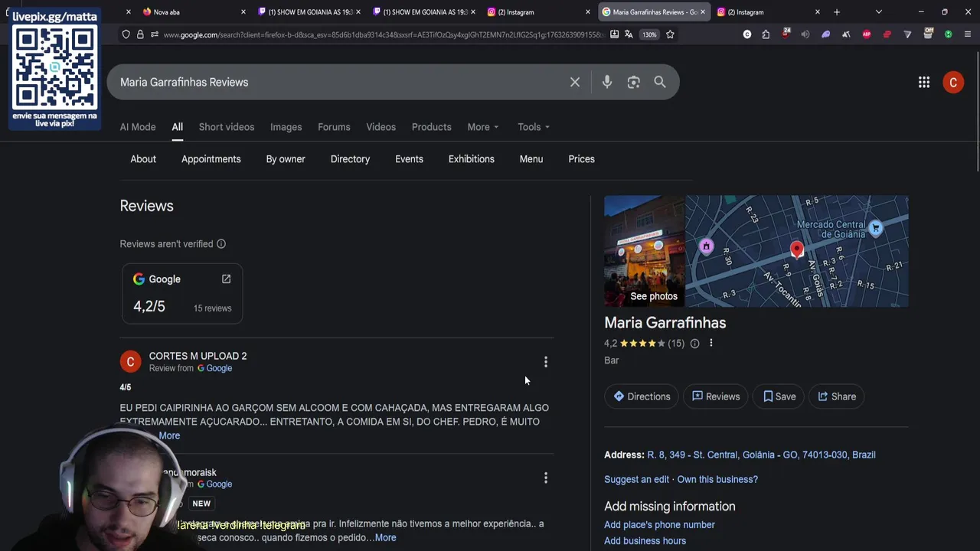Select the Directory chip
The image size is (980, 551).
tap(350, 159)
